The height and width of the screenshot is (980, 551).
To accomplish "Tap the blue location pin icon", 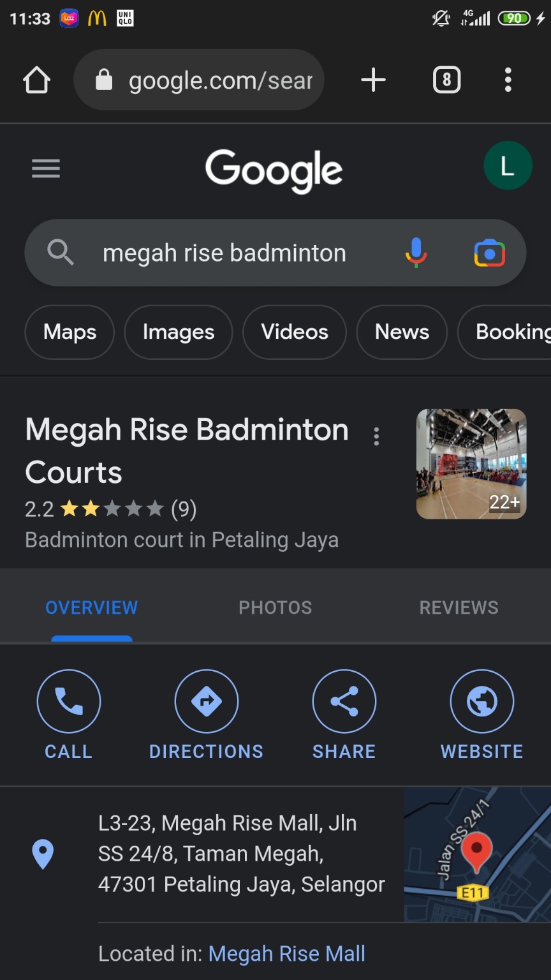I will [x=43, y=854].
